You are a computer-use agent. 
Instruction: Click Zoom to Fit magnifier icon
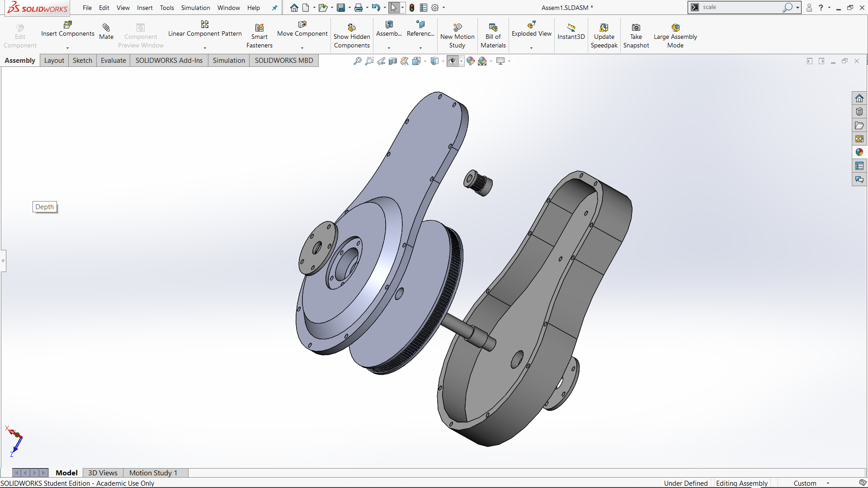tap(357, 61)
